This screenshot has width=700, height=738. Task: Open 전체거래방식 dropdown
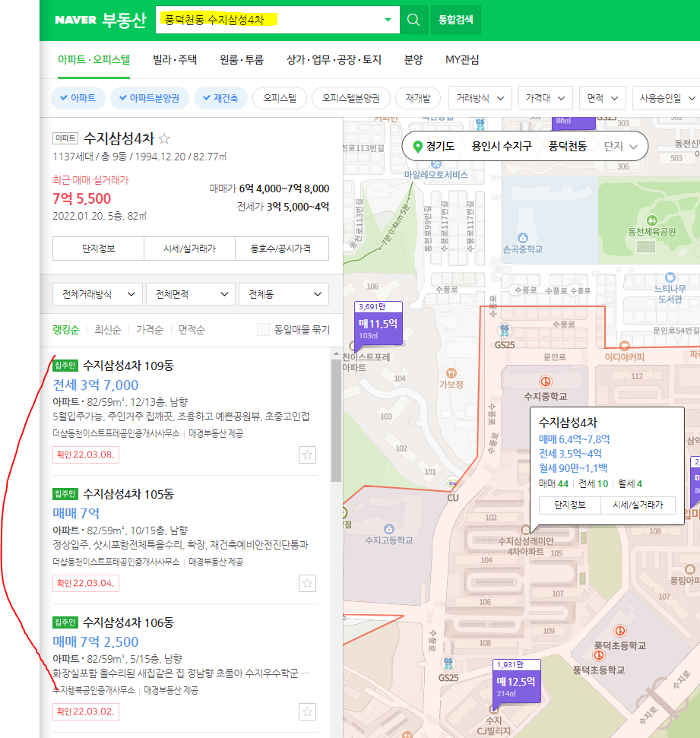click(97, 294)
